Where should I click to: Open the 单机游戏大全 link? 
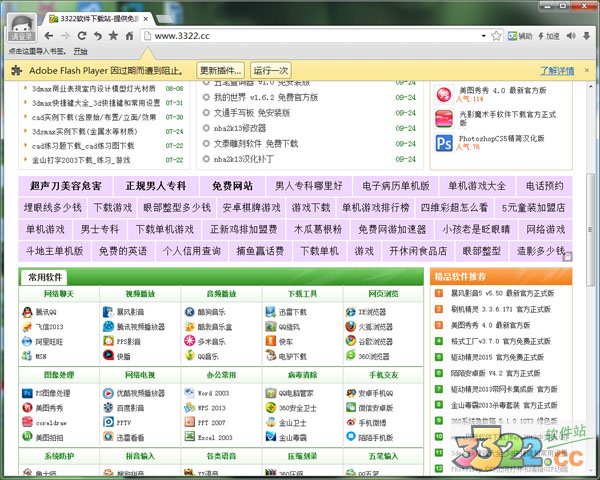click(x=477, y=186)
